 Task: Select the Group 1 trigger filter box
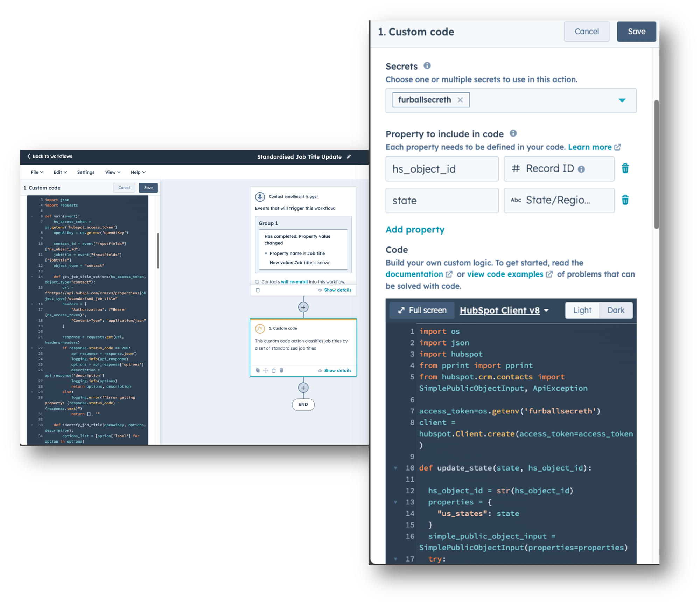coord(303,244)
